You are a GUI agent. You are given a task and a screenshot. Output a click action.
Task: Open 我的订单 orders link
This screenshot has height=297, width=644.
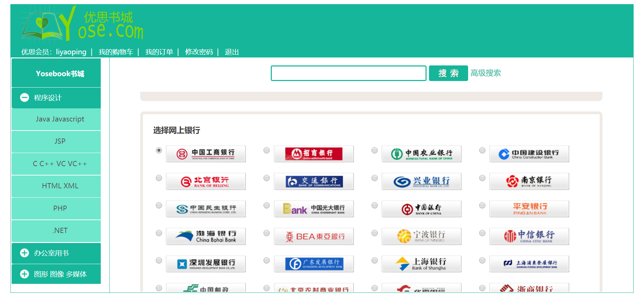pos(159,52)
